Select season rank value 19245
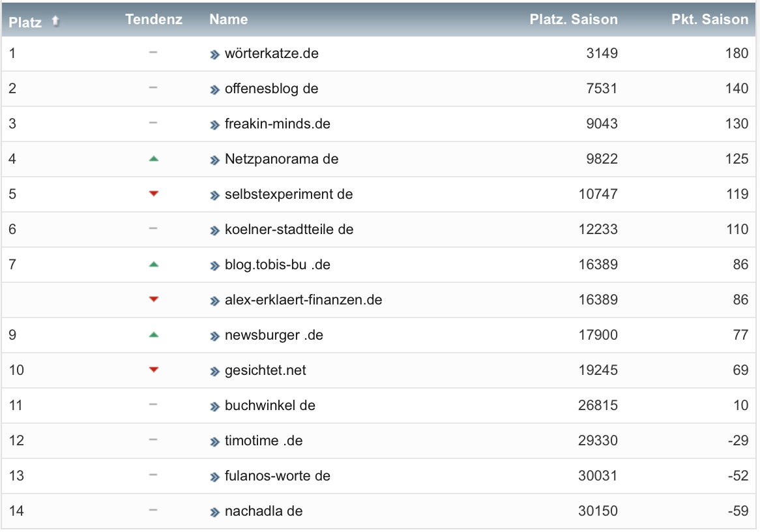Image resolution: width=760 pixels, height=532 pixels. 598,370
